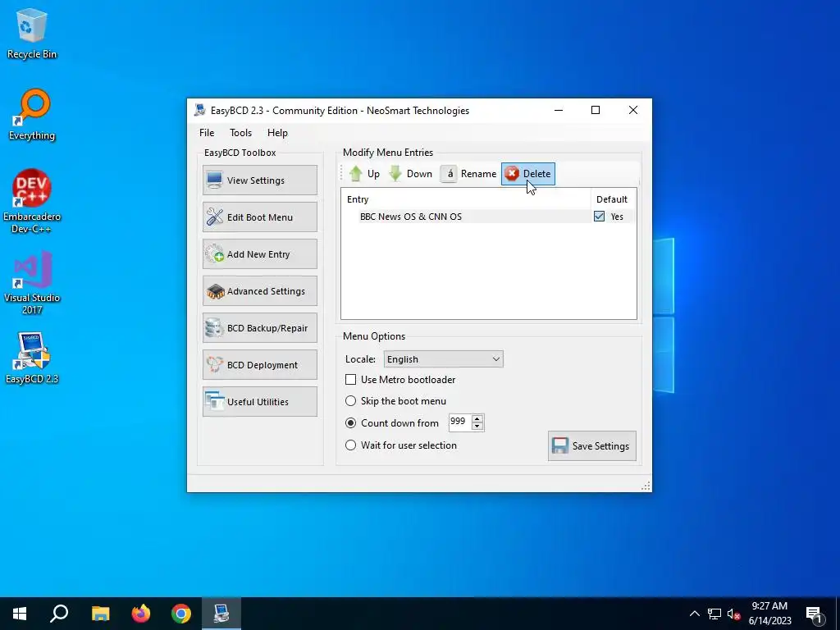The height and width of the screenshot is (630, 840).
Task: Click the countdown 999 input field
Action: [459, 422]
